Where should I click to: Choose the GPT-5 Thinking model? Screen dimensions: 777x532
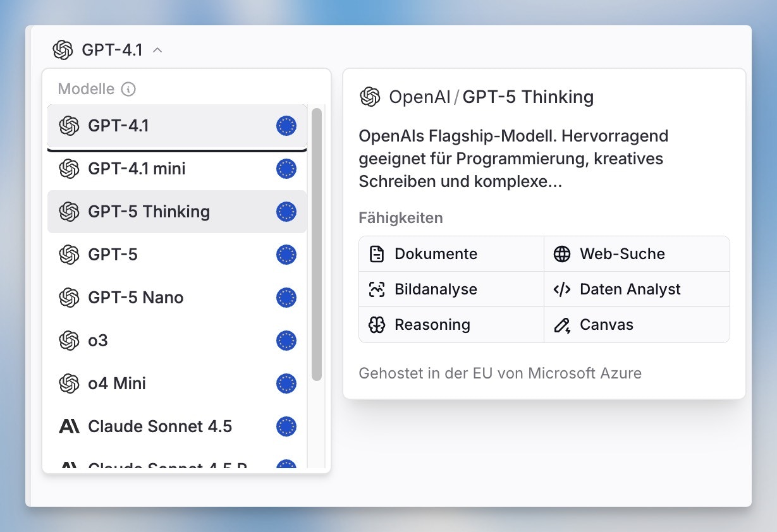click(x=177, y=212)
